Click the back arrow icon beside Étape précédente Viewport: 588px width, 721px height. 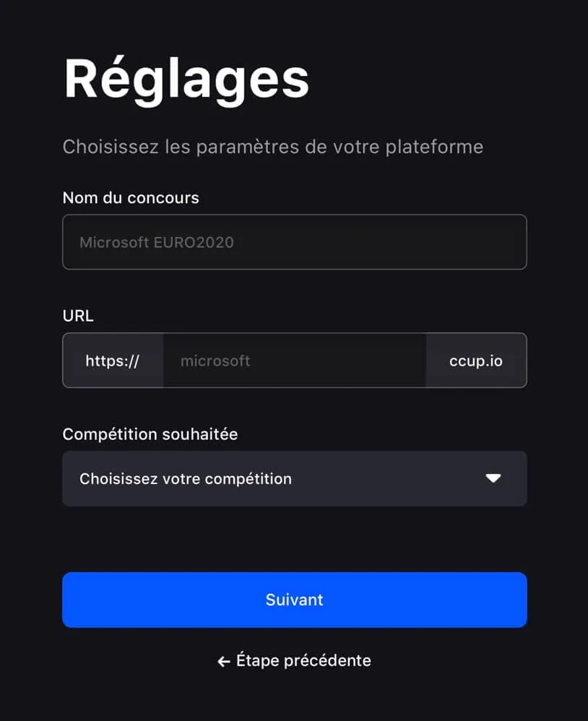click(x=224, y=661)
